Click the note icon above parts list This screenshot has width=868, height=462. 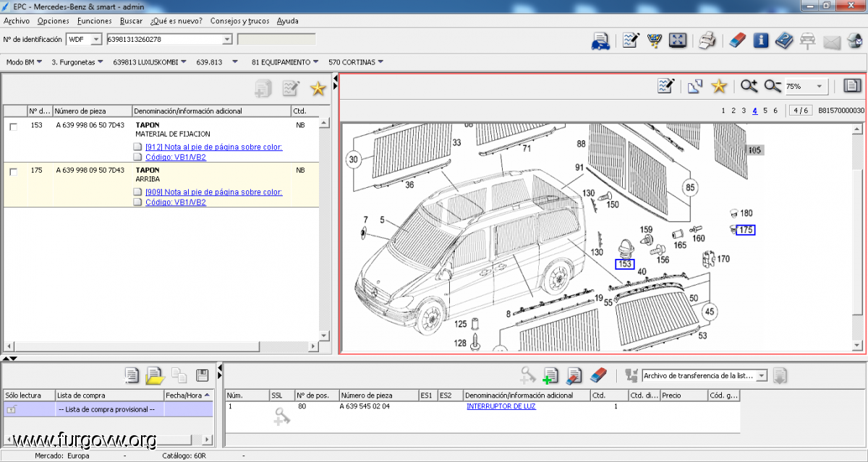coord(291,88)
